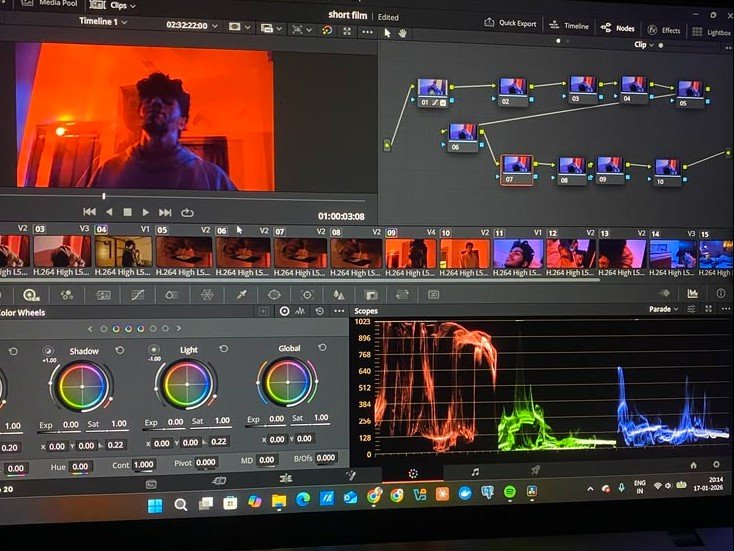
Task: Switch to zone graph view in wheels header
Action: click(x=301, y=311)
